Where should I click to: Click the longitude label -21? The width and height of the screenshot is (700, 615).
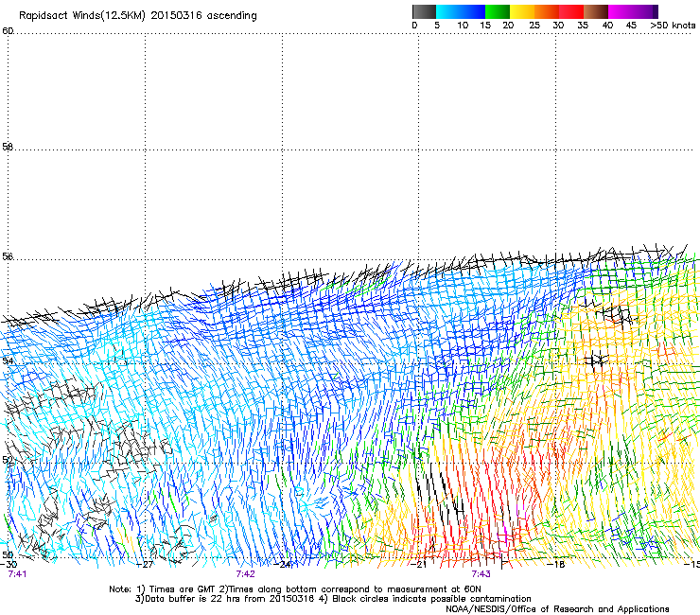418,565
